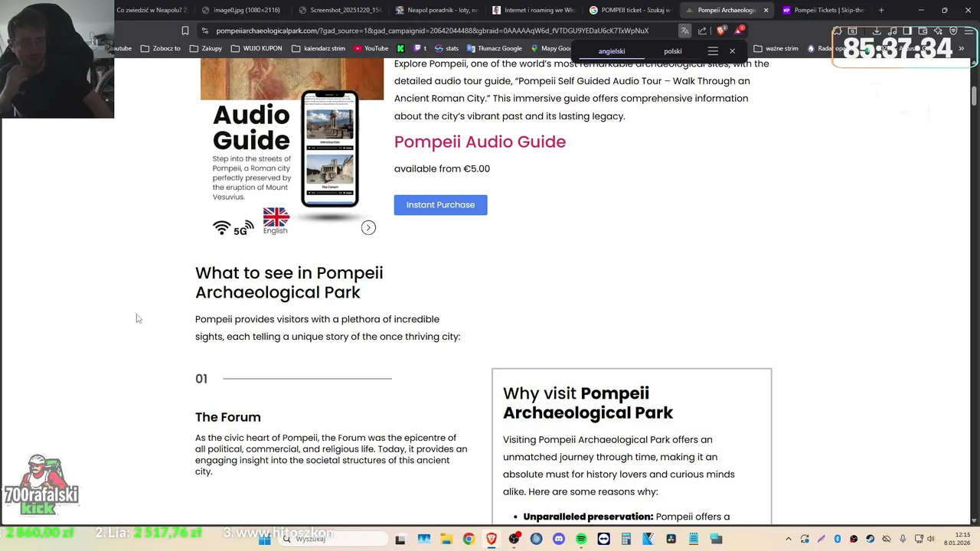980x551 pixels.
Task: Open the 'kalendarz strim' bookmarks folder
Action: click(318, 48)
